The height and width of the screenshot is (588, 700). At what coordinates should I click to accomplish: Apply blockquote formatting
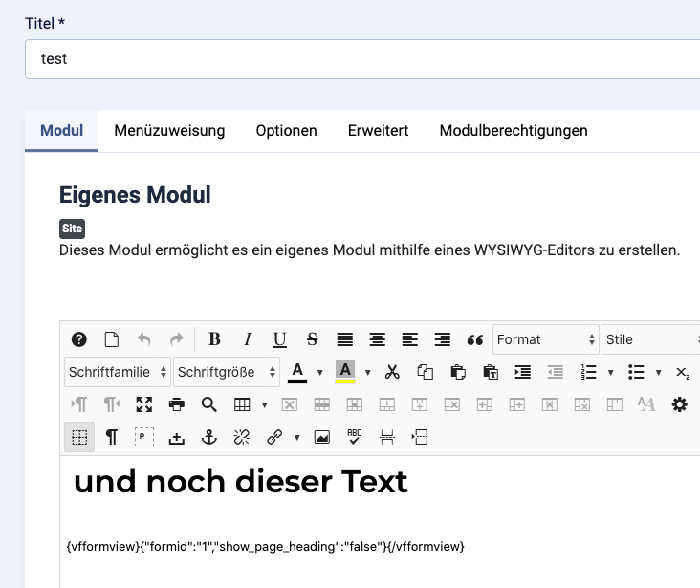click(475, 340)
